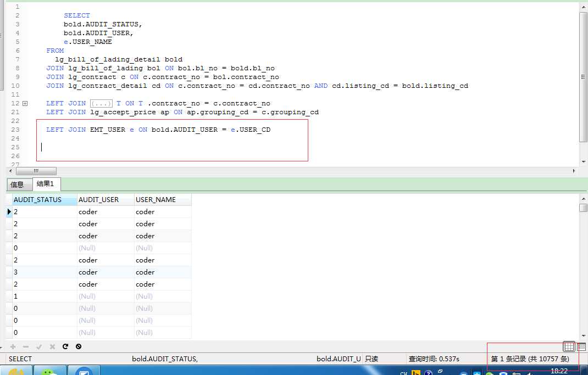
Task: Click the results vertical scrollbar thumb
Action: coord(583,208)
